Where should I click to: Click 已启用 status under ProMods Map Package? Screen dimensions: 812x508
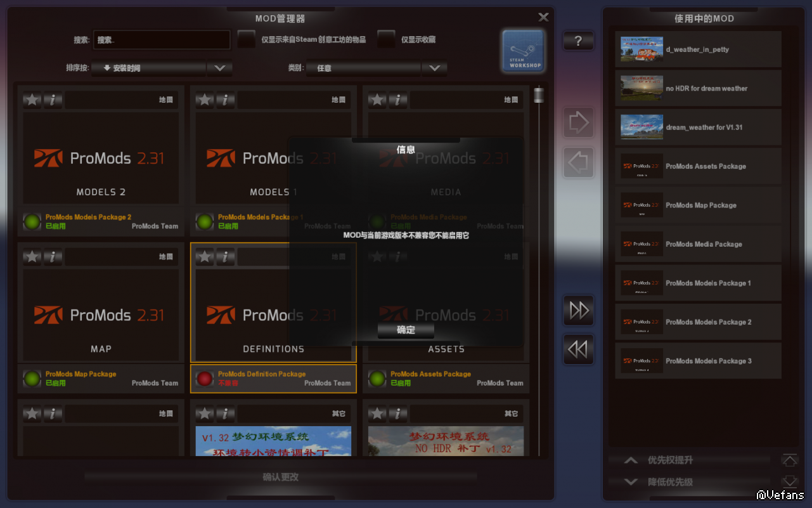click(56, 383)
